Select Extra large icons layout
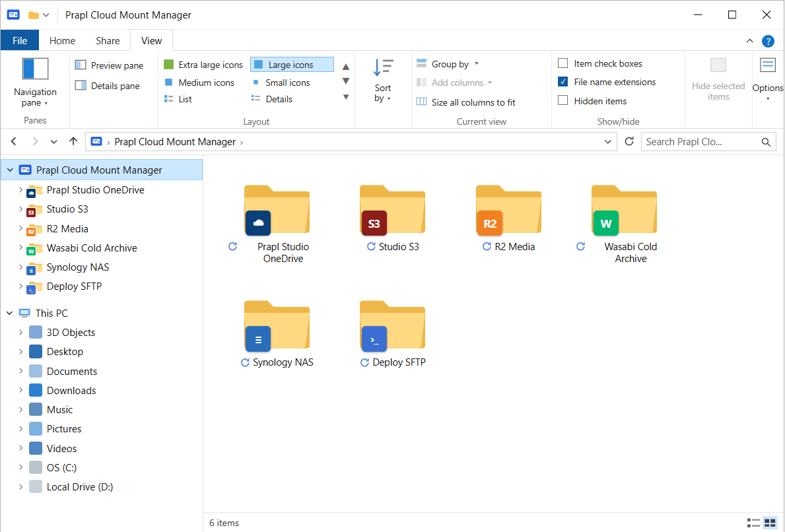This screenshot has height=532, width=785. click(x=203, y=65)
